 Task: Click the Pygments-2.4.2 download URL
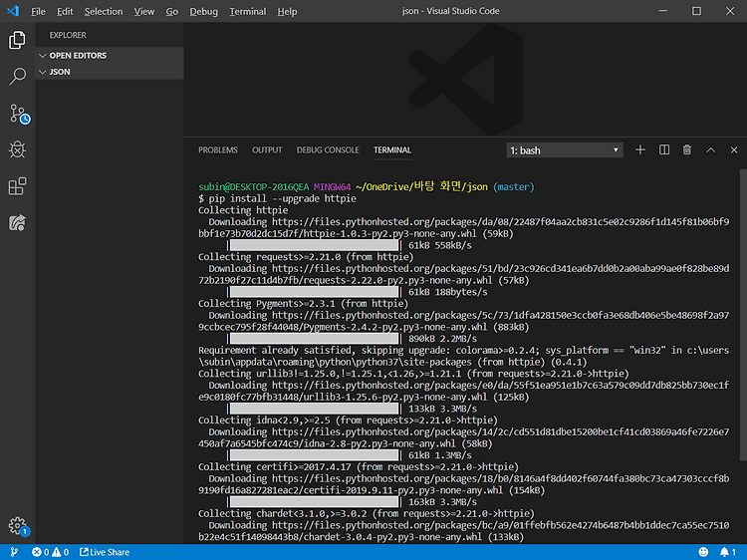(463, 321)
